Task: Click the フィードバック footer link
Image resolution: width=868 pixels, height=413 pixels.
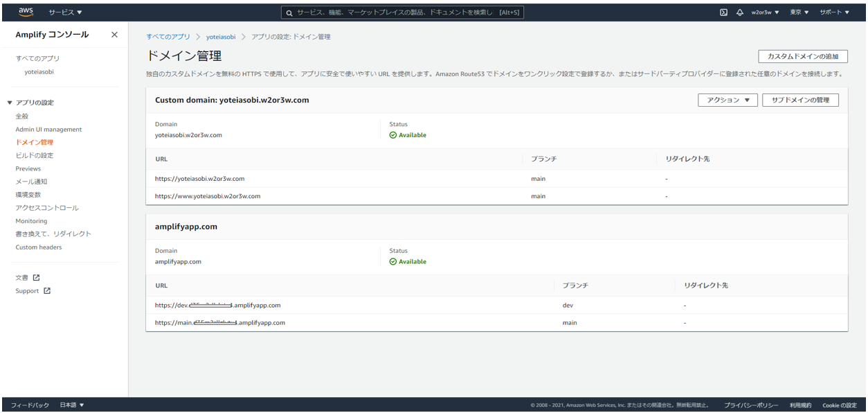Action: point(30,405)
